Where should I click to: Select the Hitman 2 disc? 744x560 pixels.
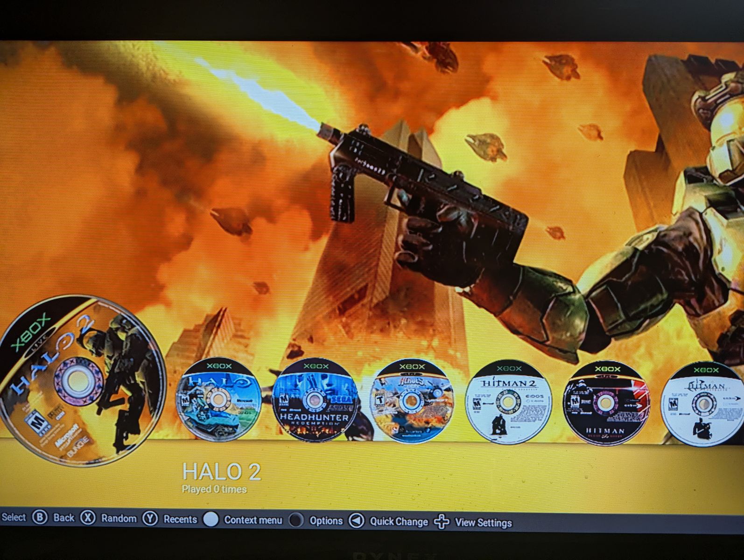(509, 401)
